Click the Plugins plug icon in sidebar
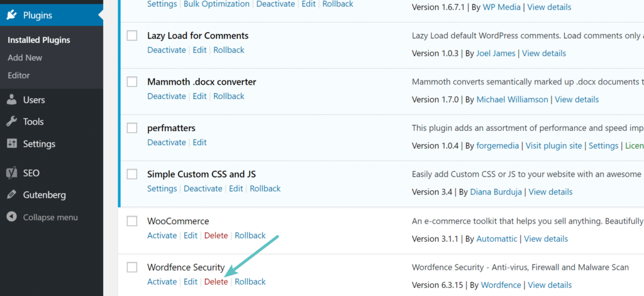Screen dimensions: 644x296 coord(11,15)
